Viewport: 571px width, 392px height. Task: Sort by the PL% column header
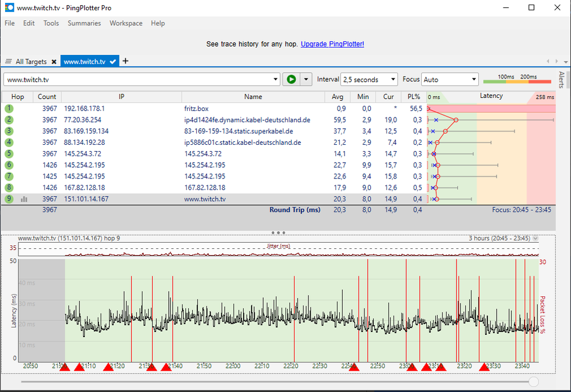coord(413,97)
